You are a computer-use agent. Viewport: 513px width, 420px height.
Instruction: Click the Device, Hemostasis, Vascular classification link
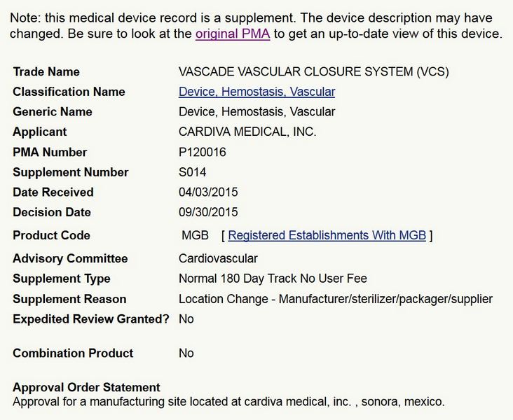tap(256, 92)
